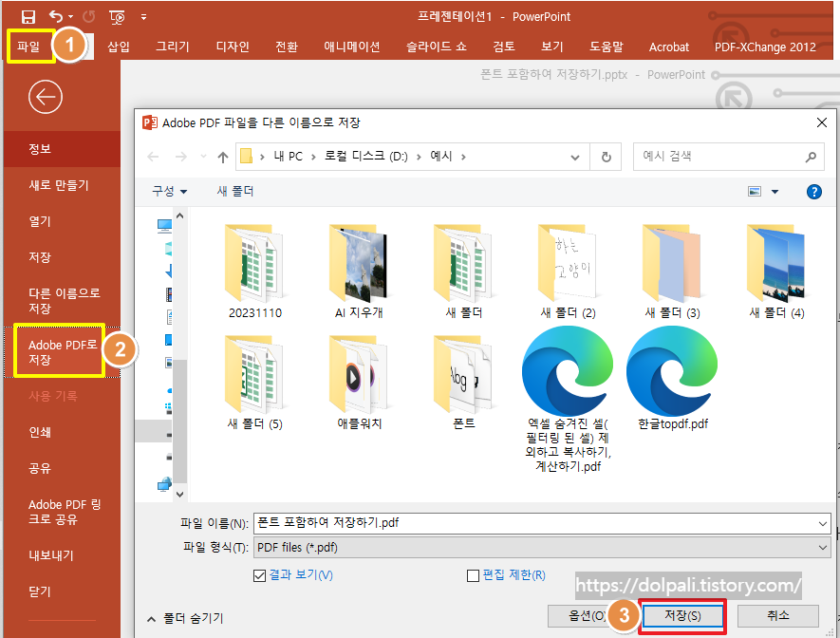Select the back arrow circle in backstage view
Screen dimensions: 840x638
coord(46,97)
